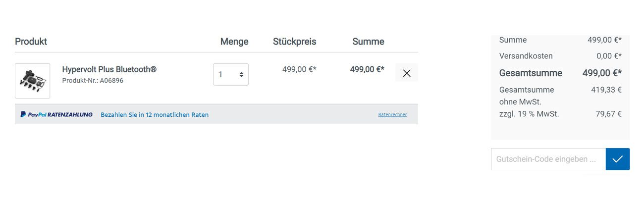Click the Stückpreis column header
The width and height of the screenshot is (644, 198).
click(295, 42)
